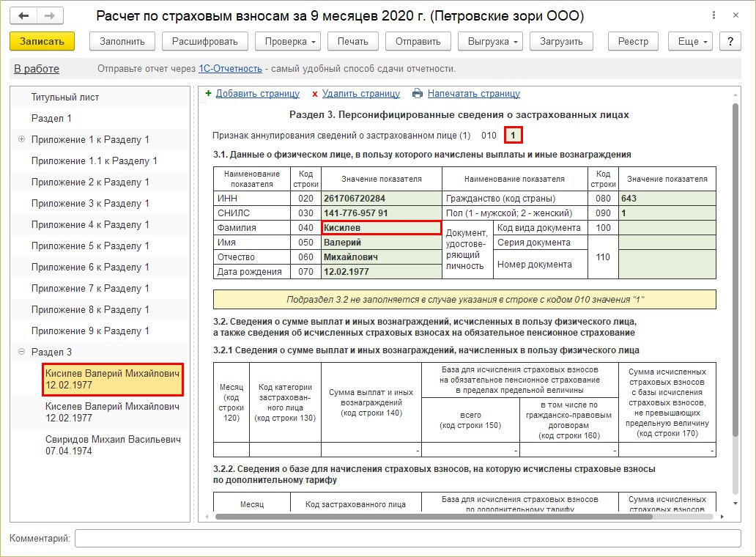Click the Расшифровать button
This screenshot has height=557, width=756.
(205, 42)
